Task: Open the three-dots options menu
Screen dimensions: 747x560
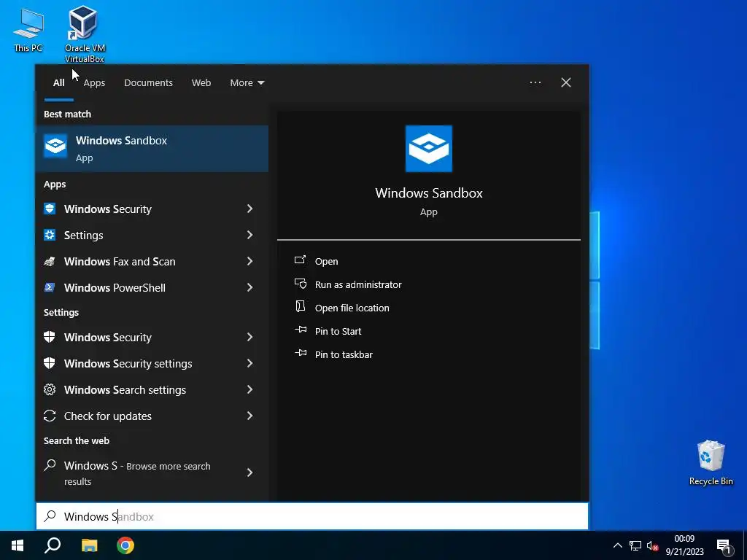Action: pos(535,82)
